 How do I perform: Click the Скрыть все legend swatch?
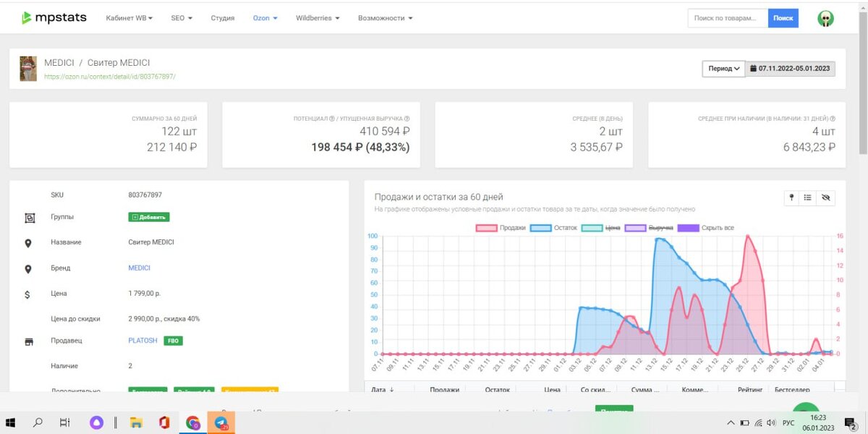point(691,228)
